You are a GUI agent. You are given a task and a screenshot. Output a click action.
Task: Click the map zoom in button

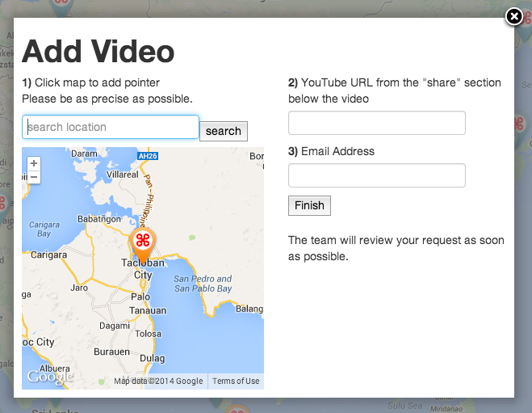point(34,163)
